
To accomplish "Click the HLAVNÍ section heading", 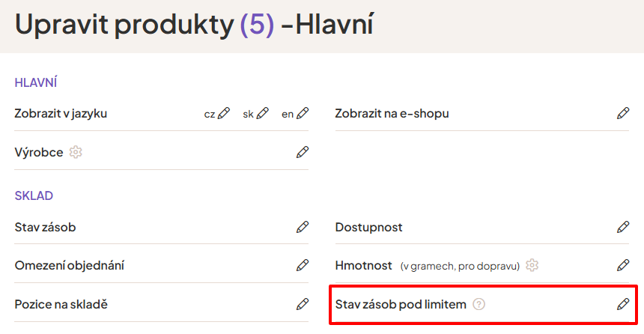I will 36,82.
